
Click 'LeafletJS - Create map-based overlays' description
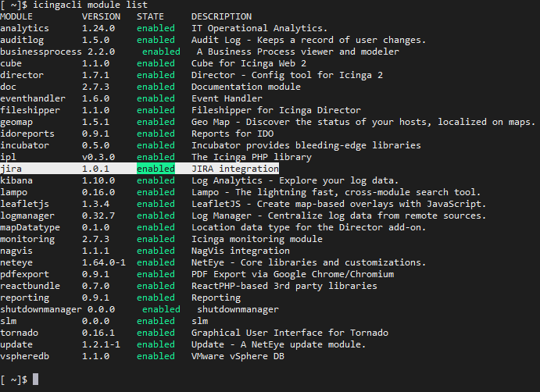point(339,204)
